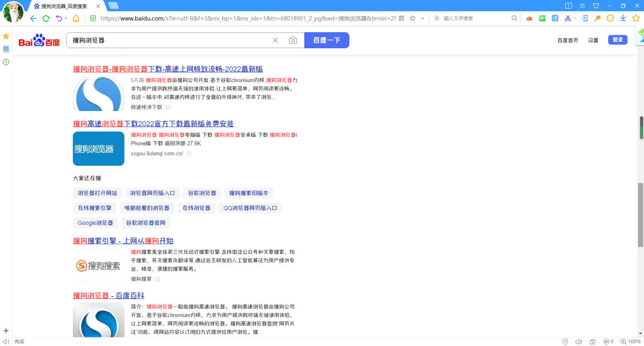
Task: Close the 搜狗浏览器_百度搜索 tab
Action: click(98, 6)
